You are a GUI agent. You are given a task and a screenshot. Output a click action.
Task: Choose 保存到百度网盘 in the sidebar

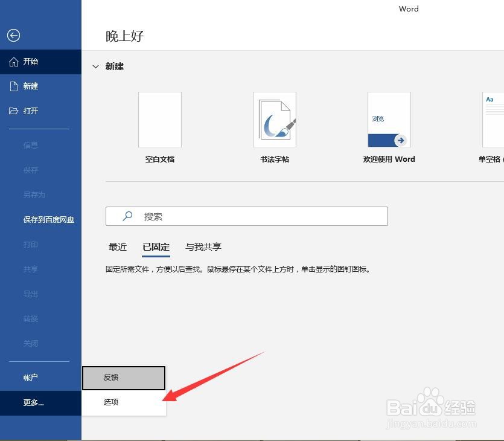click(x=40, y=220)
